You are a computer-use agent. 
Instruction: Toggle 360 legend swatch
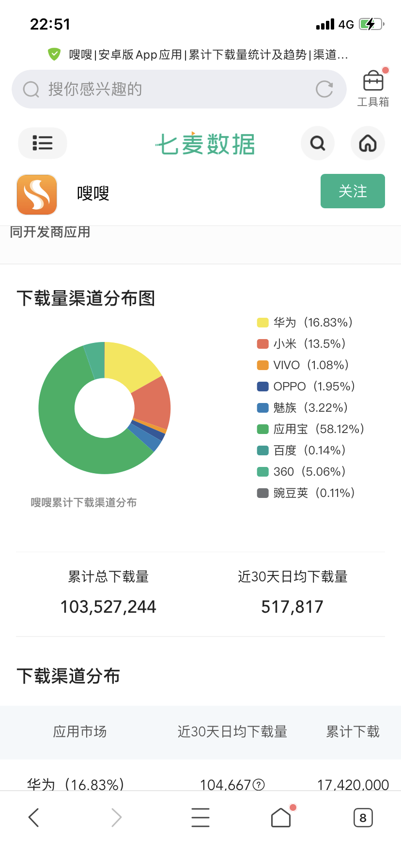click(262, 472)
